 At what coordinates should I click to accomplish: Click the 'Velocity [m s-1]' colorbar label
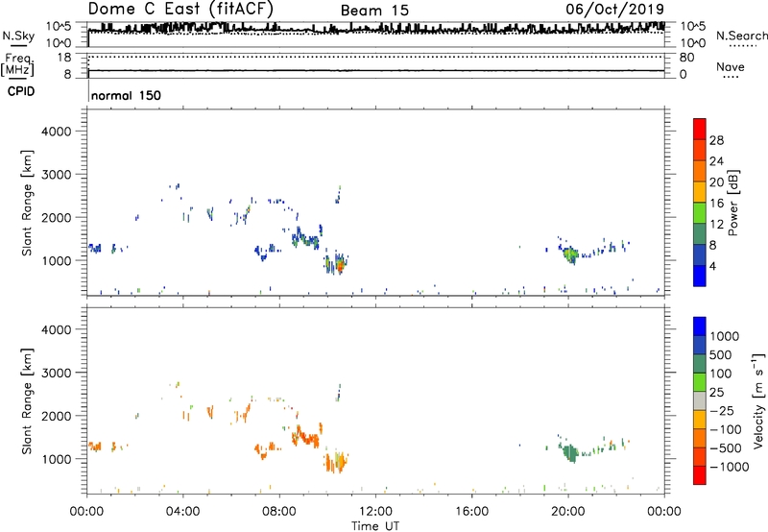758,400
